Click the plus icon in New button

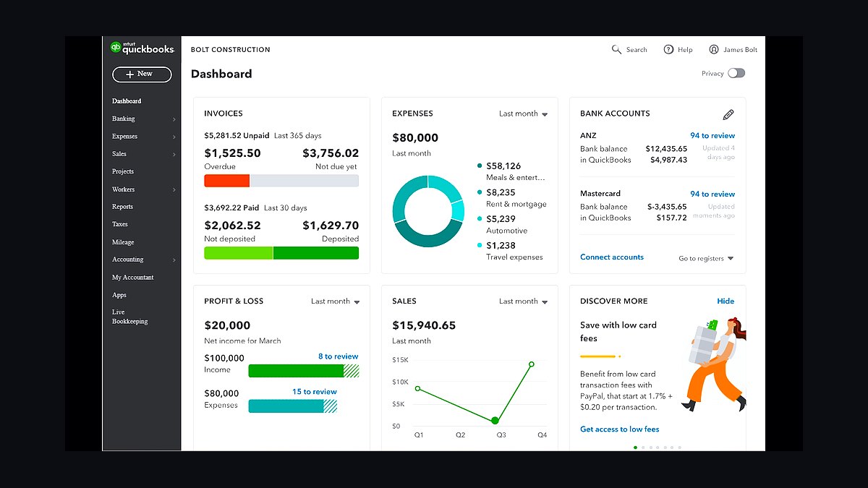tap(129, 74)
